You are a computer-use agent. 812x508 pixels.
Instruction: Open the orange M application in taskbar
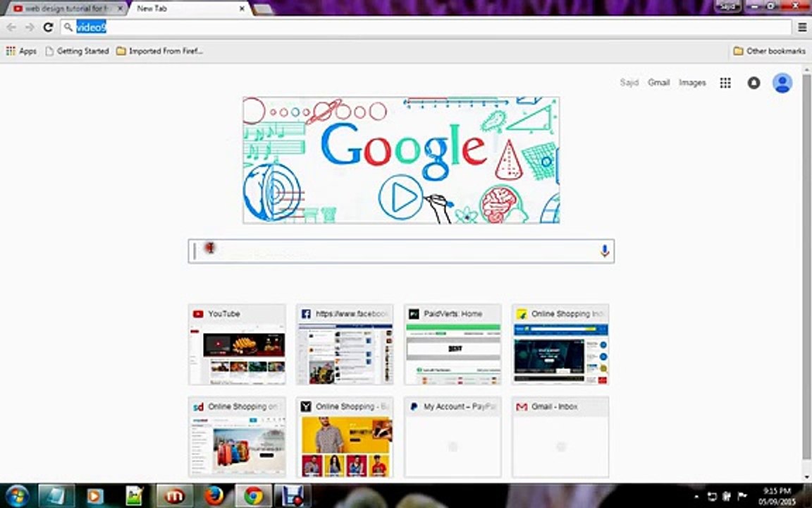point(175,496)
